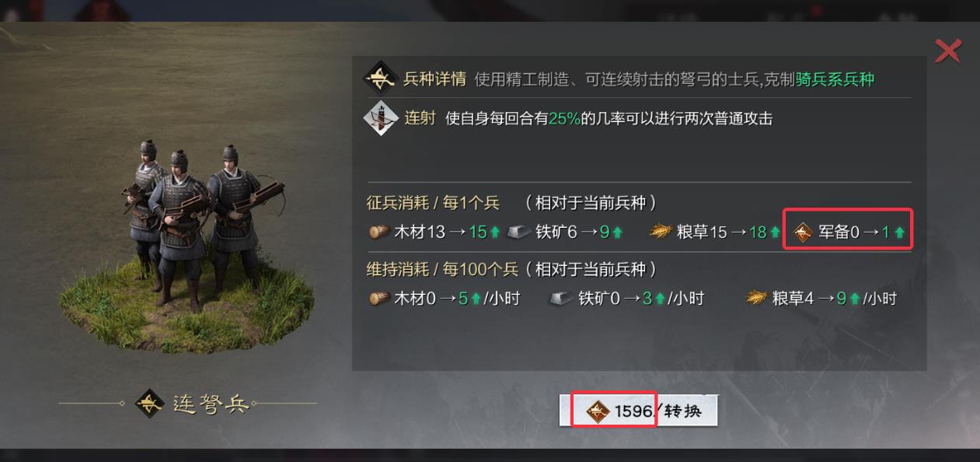Image resolution: width=980 pixels, height=462 pixels.
Task: Click the 连射 skill icon
Action: coord(381,119)
